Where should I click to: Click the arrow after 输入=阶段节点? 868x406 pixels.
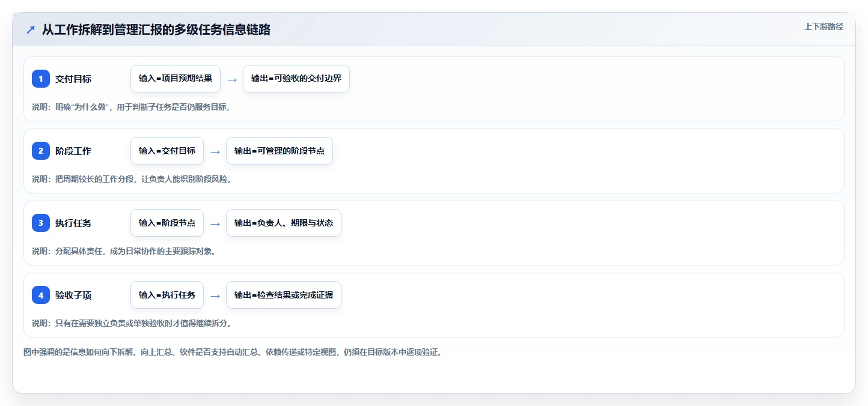click(x=215, y=223)
